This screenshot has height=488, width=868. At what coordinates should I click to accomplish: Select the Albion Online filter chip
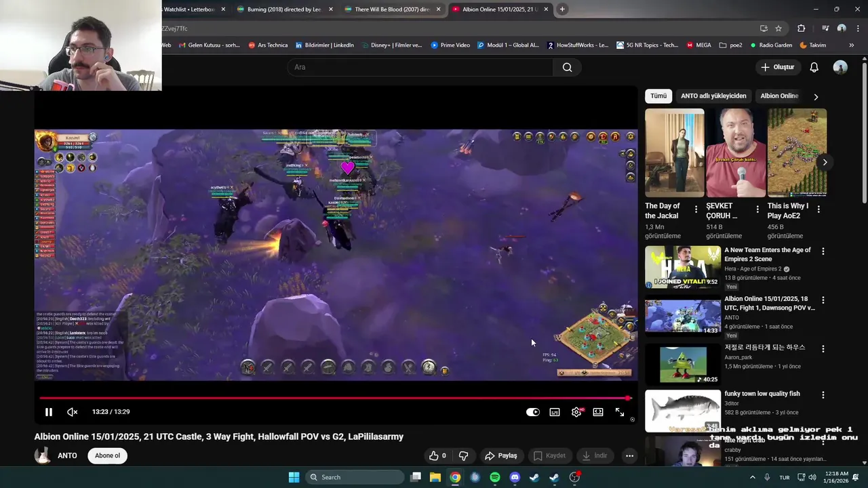[x=779, y=96]
